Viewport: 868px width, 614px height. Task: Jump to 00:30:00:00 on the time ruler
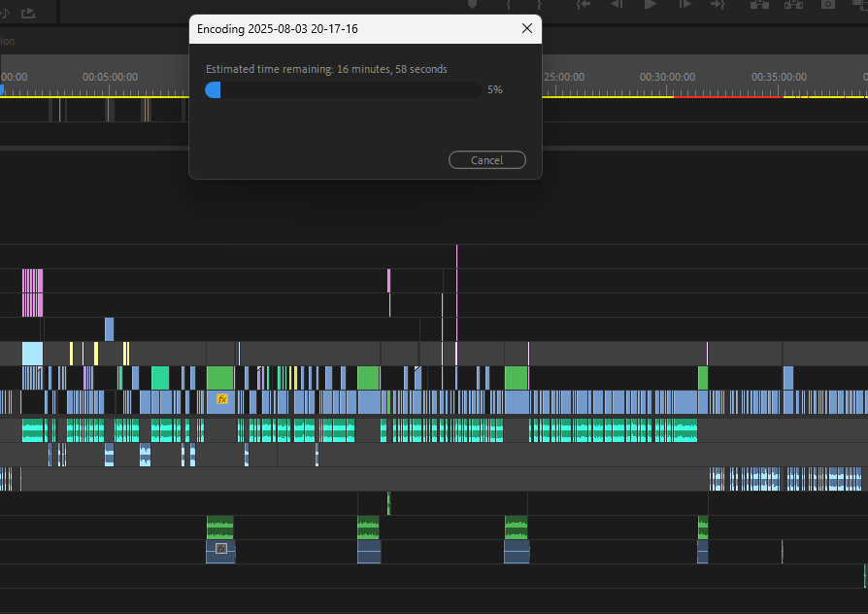coord(667,78)
